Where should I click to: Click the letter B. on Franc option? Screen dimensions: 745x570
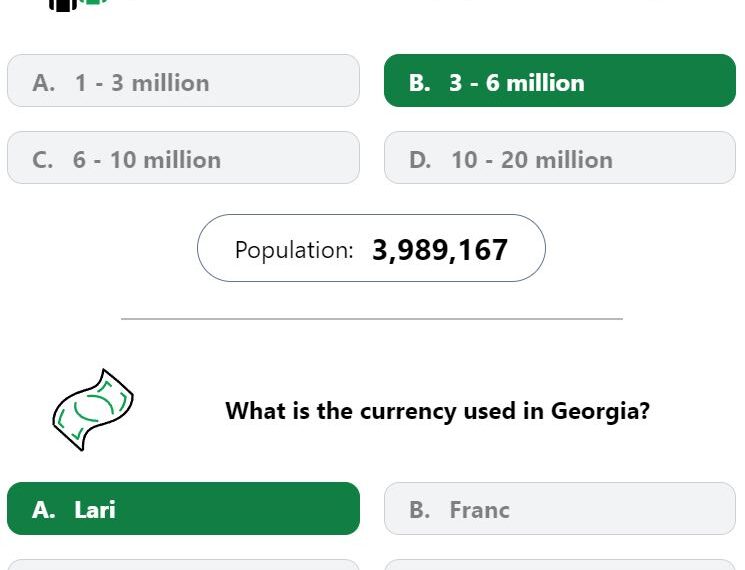point(420,510)
